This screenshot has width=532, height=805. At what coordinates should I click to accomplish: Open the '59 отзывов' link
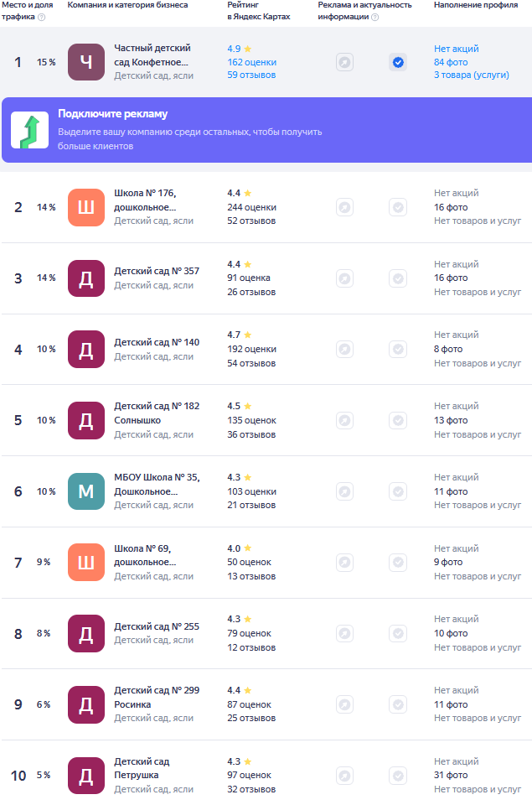(251, 75)
